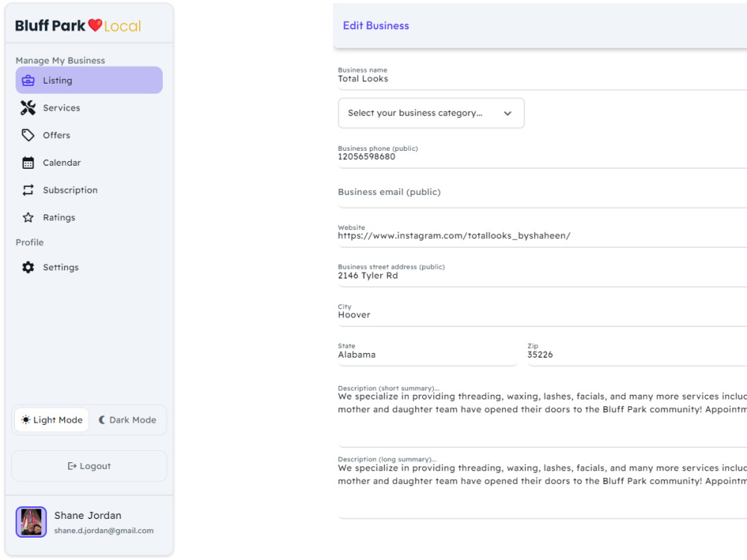The height and width of the screenshot is (560, 747).
Task: Click the Bluff Park Local logo
Action: [78, 25]
